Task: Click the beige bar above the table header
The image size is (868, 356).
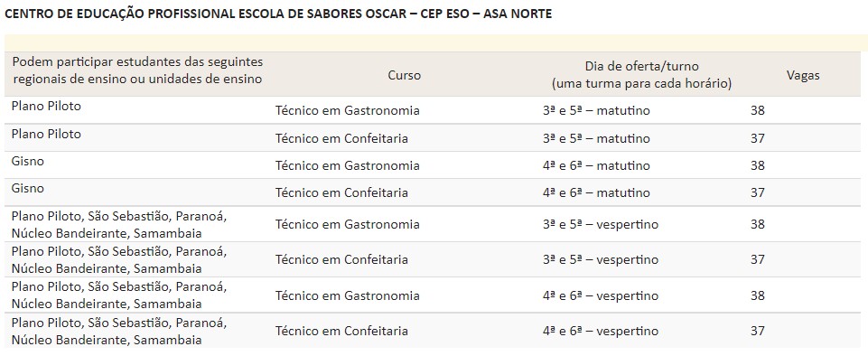Action: click(436, 43)
